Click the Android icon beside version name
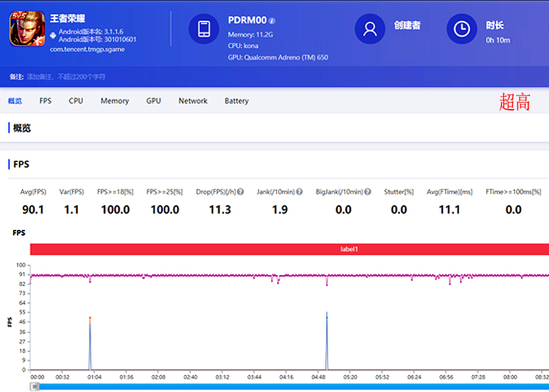The width and height of the screenshot is (549, 392). (53, 35)
